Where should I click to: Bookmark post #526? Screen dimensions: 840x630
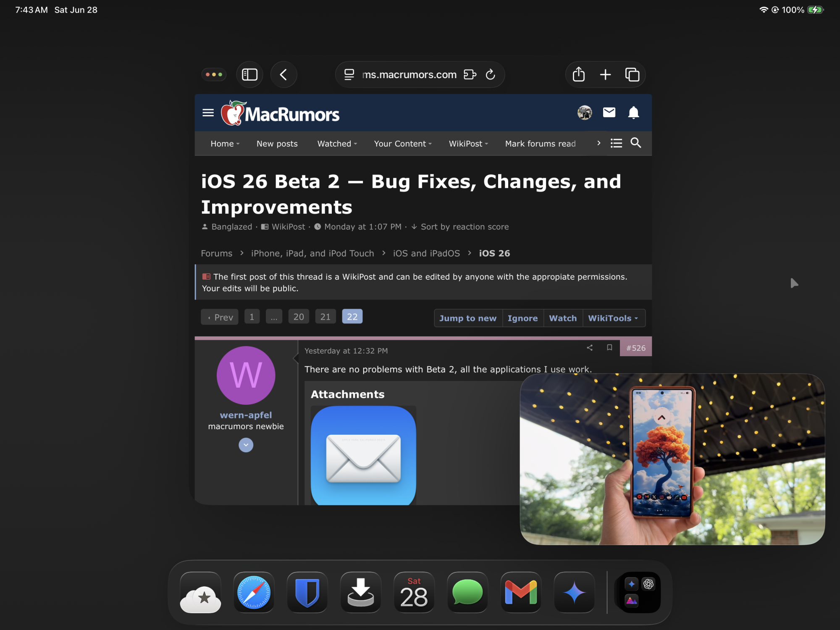click(x=609, y=348)
